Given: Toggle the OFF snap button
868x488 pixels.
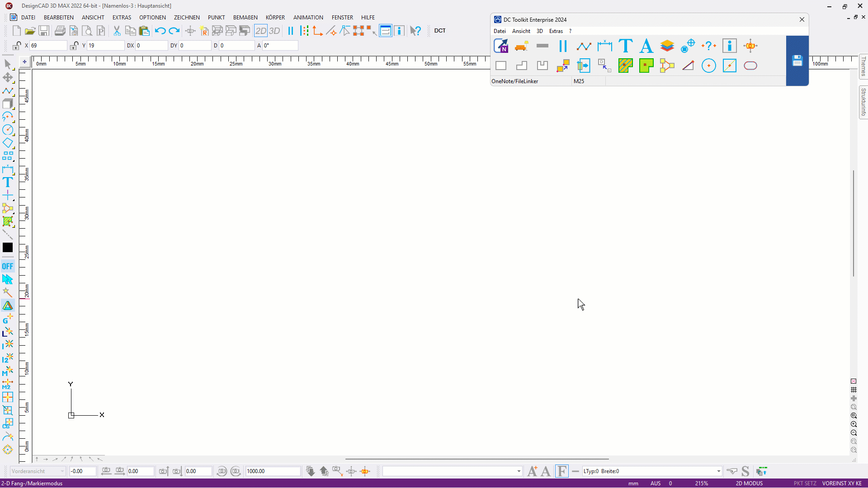Looking at the screenshot, I should 8,266.
